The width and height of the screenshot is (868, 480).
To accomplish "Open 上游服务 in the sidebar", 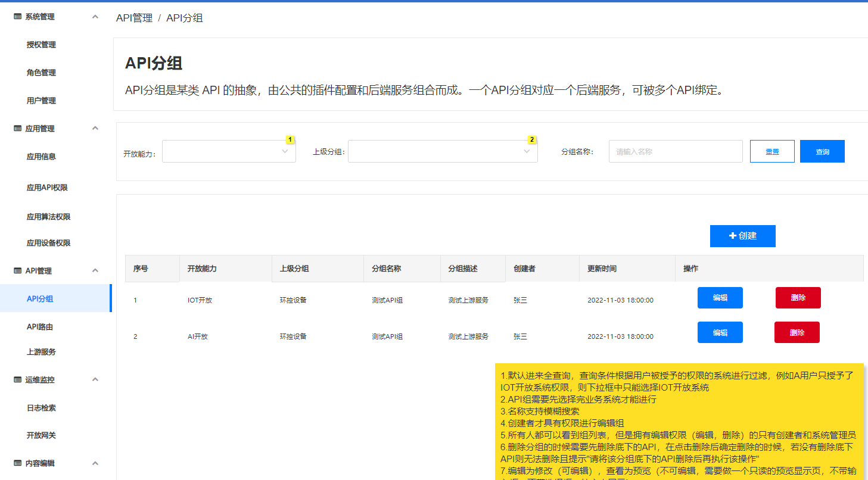I will click(41, 352).
